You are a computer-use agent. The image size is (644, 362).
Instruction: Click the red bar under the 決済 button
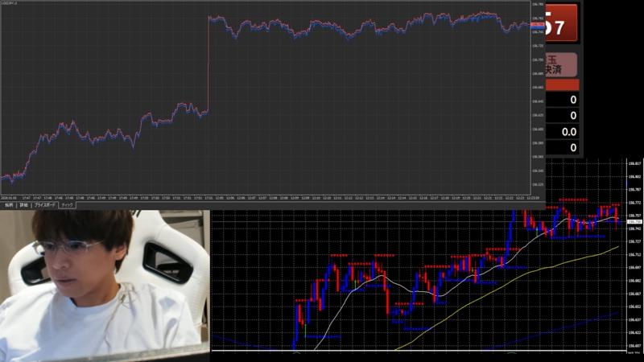[x=561, y=84]
